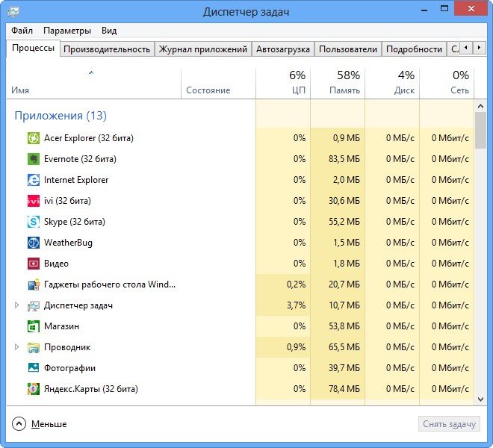Click the tab strip right scroll arrow
Viewport: 493px width, 448px height.
[479, 48]
